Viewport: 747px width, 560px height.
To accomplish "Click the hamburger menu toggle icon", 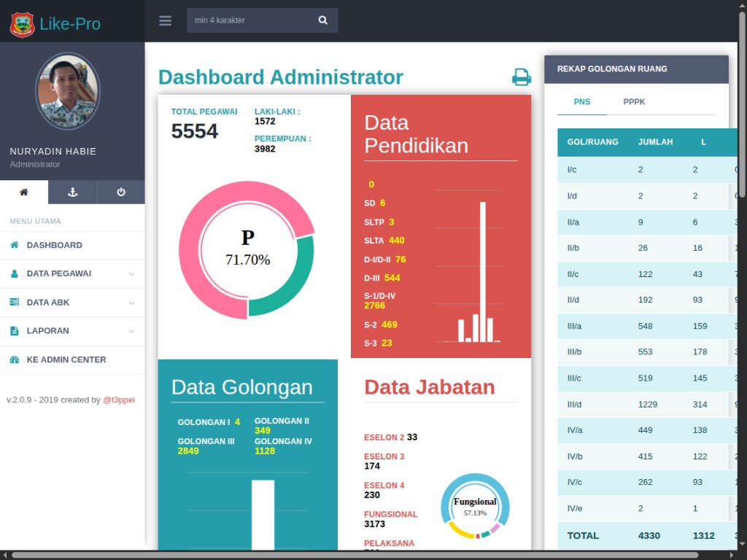I will pos(166,20).
